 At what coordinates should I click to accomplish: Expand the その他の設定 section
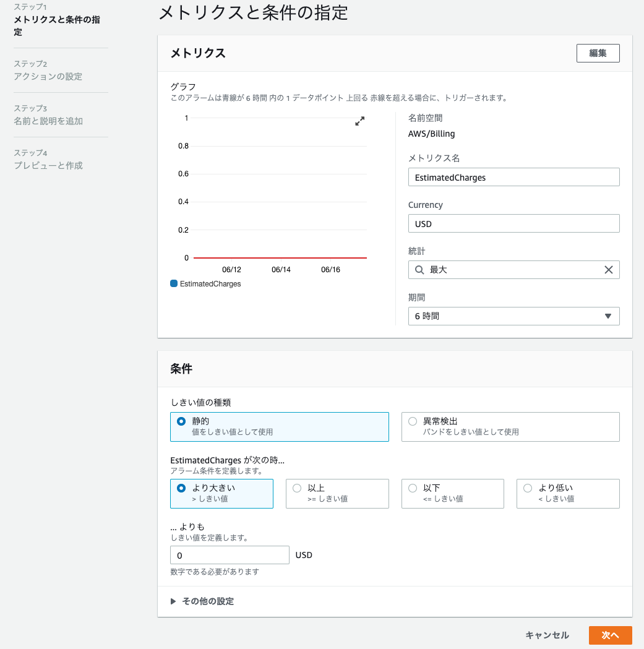click(202, 601)
